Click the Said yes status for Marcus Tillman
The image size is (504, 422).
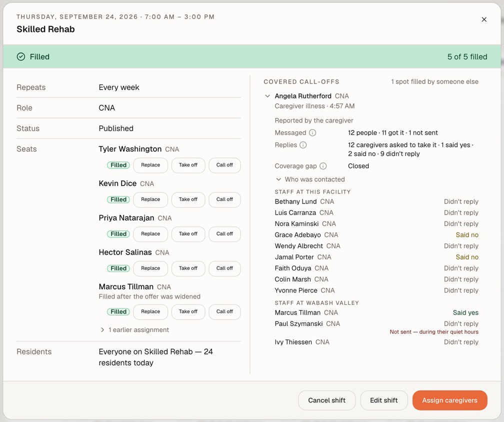(465, 312)
